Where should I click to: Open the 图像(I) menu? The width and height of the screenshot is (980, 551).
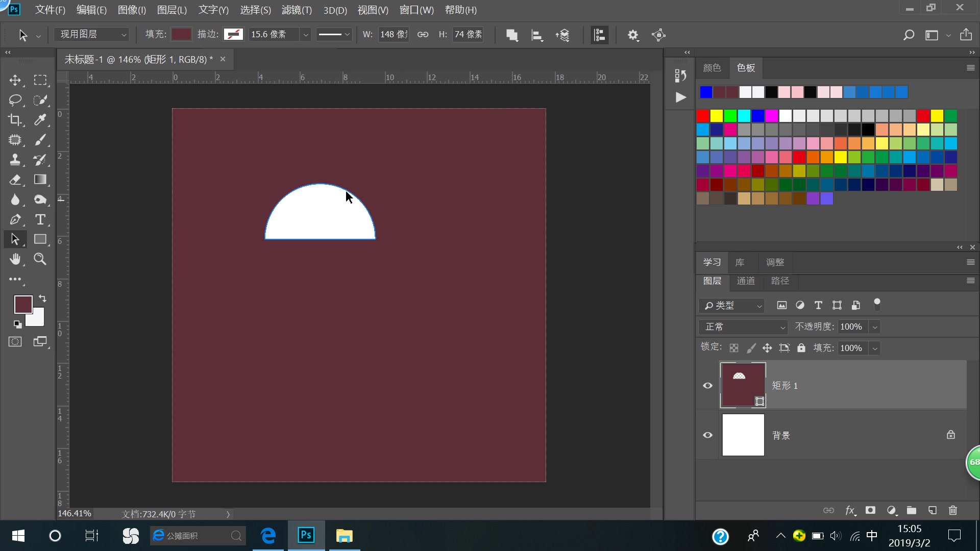click(x=132, y=10)
